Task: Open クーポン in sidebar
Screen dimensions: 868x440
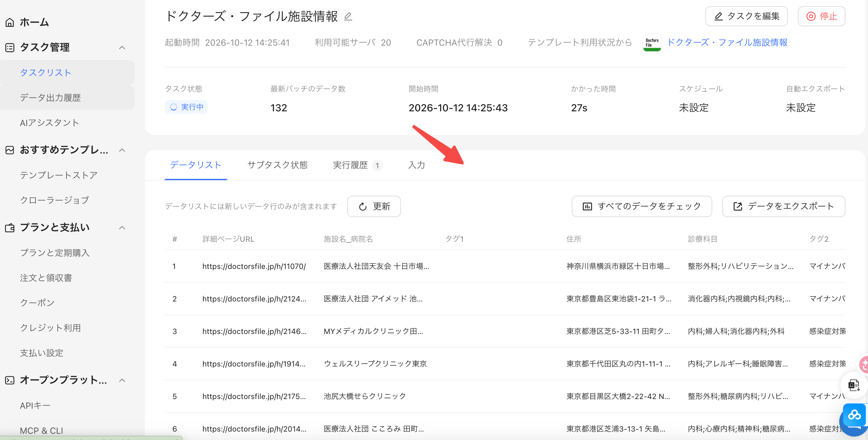Action: (37, 303)
